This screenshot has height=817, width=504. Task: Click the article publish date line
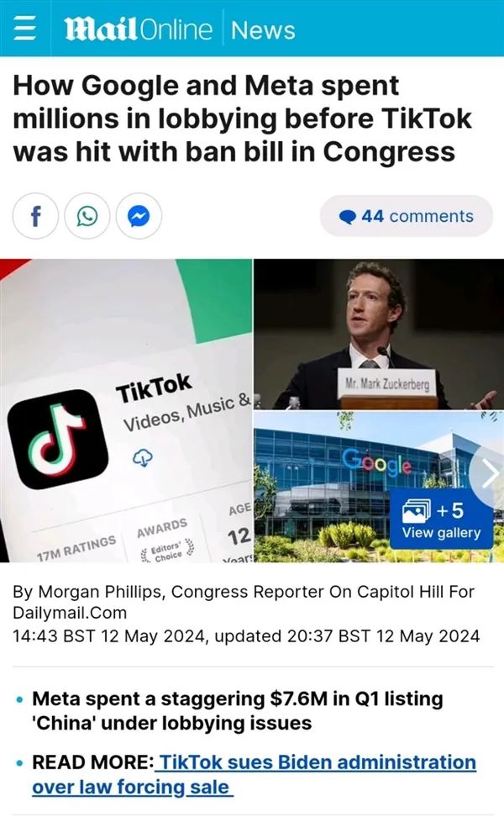[x=246, y=636]
